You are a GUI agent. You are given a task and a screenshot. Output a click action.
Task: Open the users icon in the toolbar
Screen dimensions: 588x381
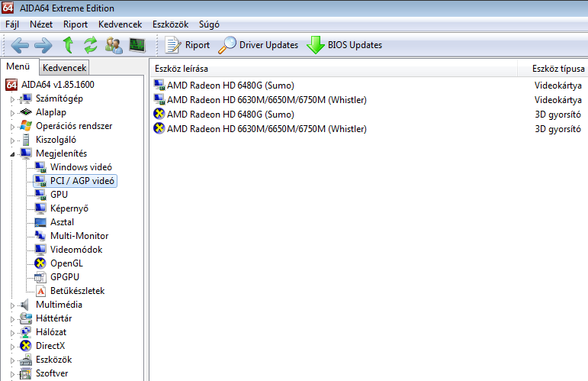pos(114,45)
